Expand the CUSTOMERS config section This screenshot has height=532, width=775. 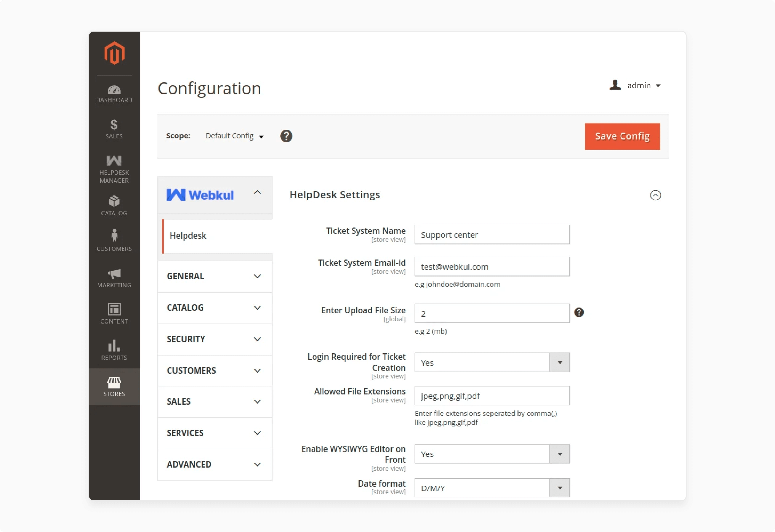[215, 371]
